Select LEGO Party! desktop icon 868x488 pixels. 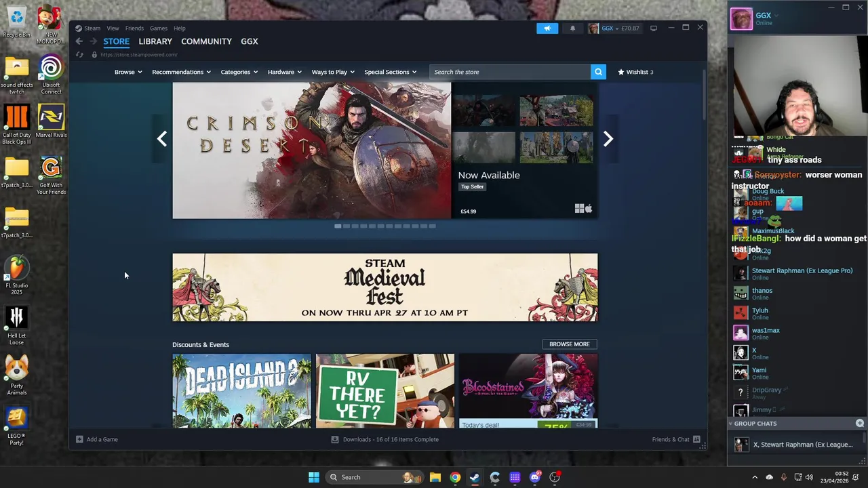point(17,426)
